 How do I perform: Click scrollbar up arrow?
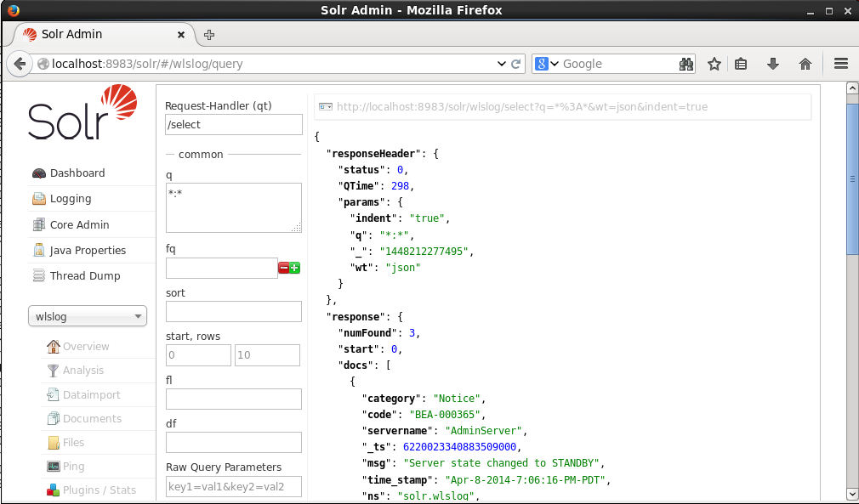(852, 88)
